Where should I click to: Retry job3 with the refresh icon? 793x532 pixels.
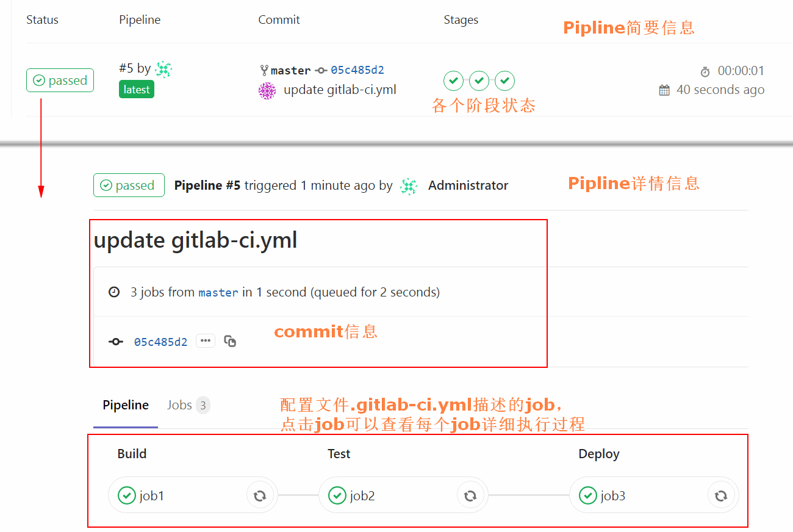(721, 495)
